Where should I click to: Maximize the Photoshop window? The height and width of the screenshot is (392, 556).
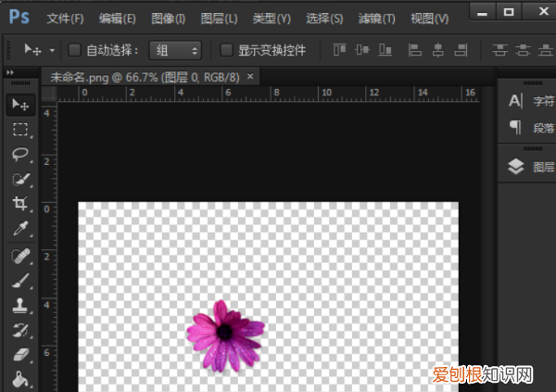[509, 12]
